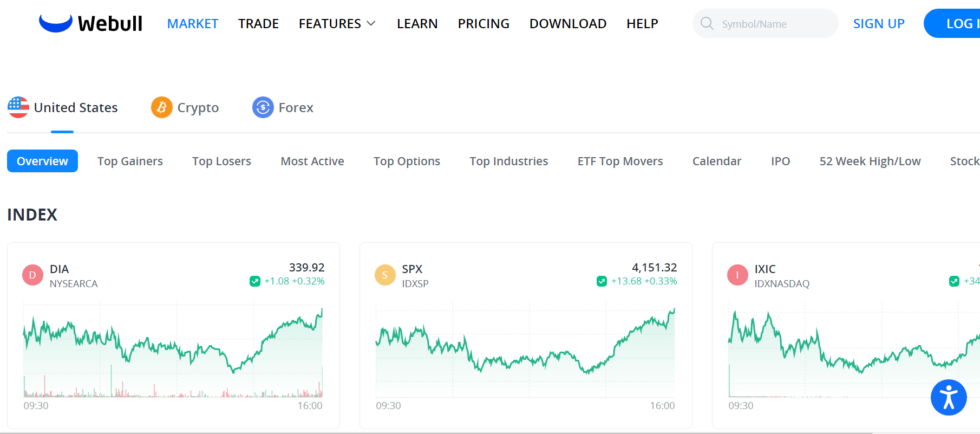
Task: Click the DIA price 339.92
Action: pos(306,267)
